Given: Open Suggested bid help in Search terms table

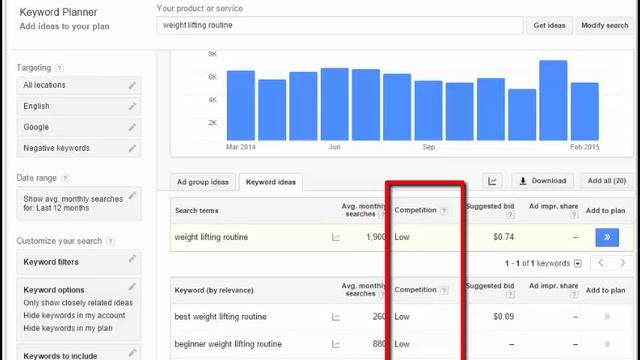Looking at the screenshot, I should pyautogui.click(x=510, y=215).
